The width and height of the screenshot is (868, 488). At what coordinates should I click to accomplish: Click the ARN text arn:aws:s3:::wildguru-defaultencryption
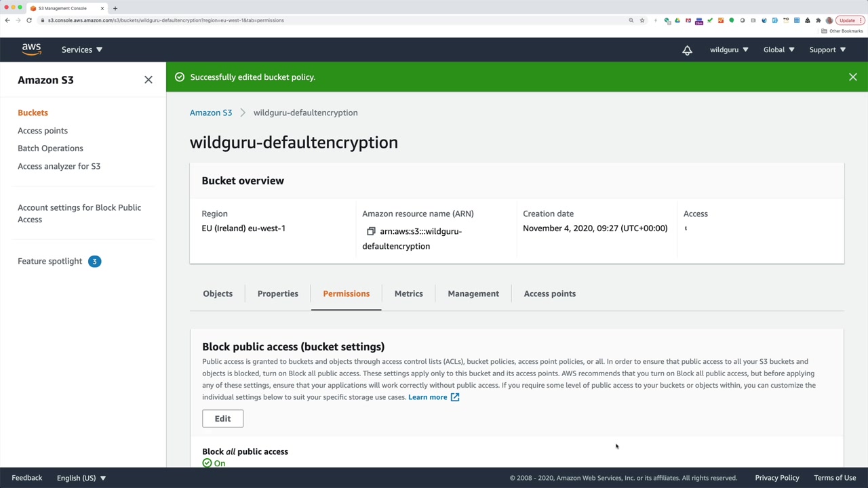point(412,239)
